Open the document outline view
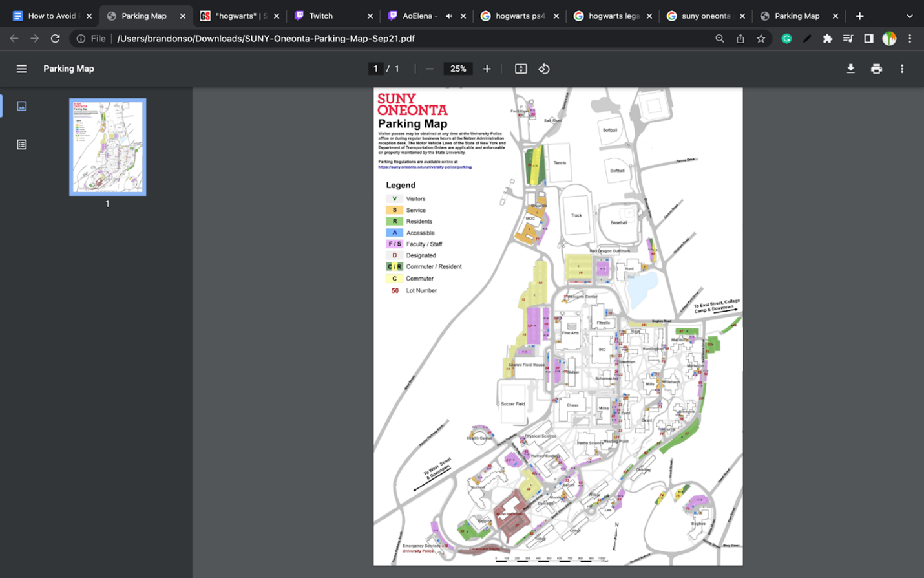The image size is (924, 578). (21, 144)
